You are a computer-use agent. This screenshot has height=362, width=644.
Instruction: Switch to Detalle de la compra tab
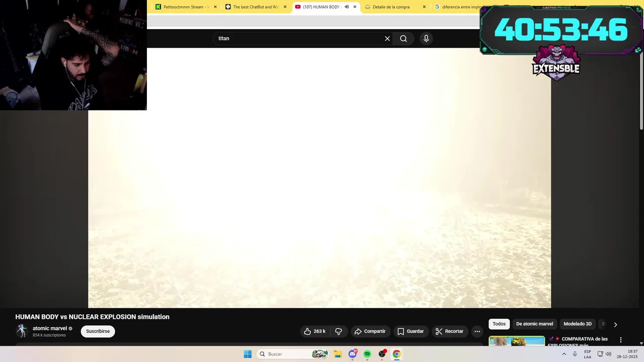click(391, 7)
